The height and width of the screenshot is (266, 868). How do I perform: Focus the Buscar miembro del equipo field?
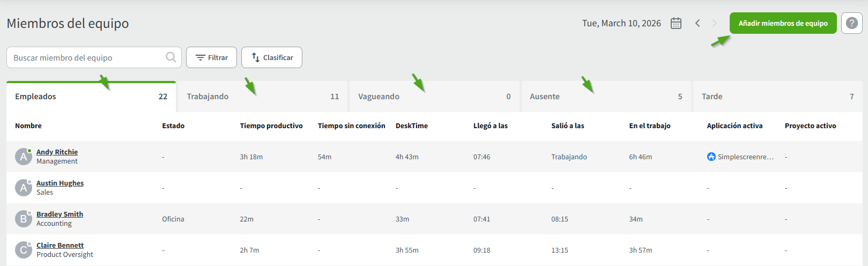click(86, 57)
